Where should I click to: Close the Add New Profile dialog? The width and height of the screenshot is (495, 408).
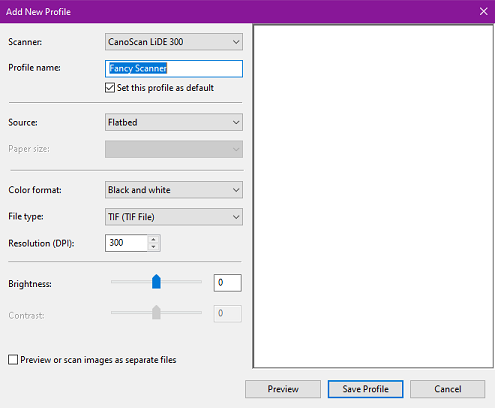484,11
